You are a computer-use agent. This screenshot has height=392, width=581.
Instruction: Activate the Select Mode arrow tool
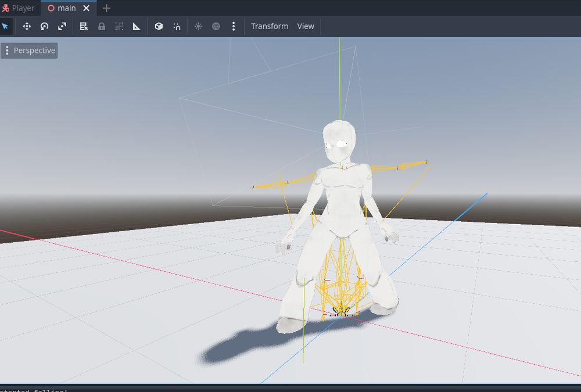coord(5,26)
